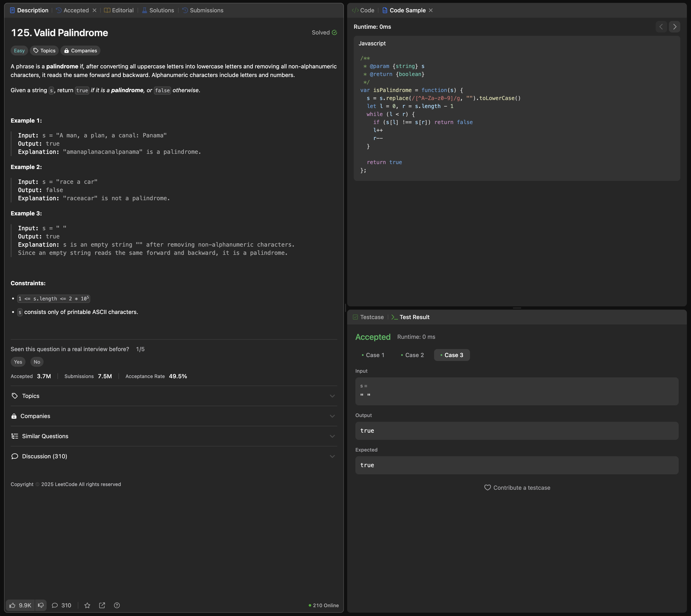Select Case 3 result
Image resolution: width=691 pixels, height=616 pixels.
point(452,355)
